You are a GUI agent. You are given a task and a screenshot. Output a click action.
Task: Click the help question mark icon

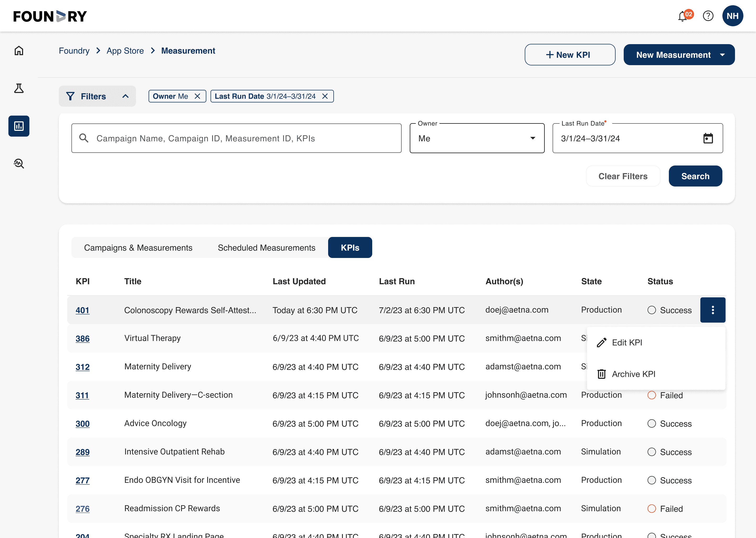coord(708,16)
